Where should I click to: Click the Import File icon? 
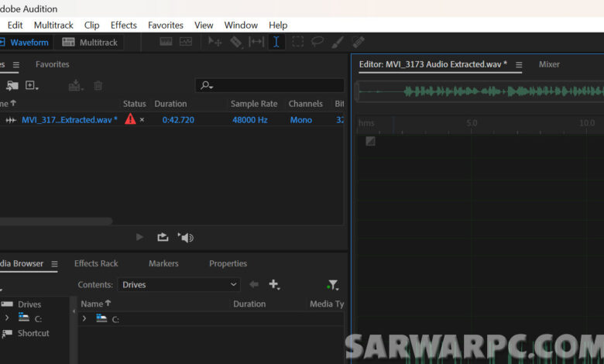(12, 85)
